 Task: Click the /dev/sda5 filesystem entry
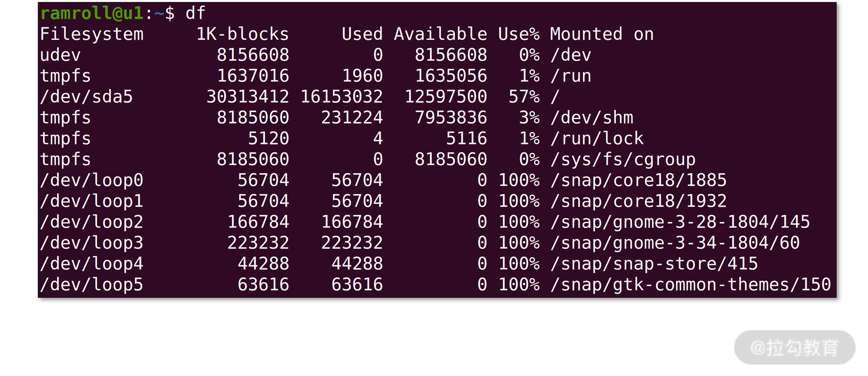[87, 97]
